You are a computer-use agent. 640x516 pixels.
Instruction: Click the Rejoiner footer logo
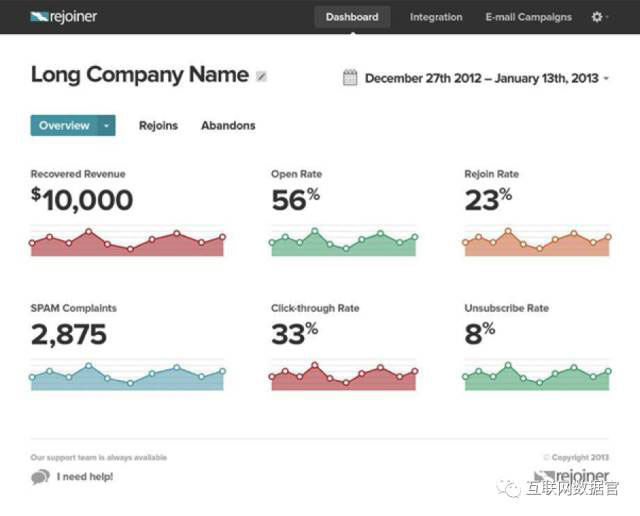(570, 477)
